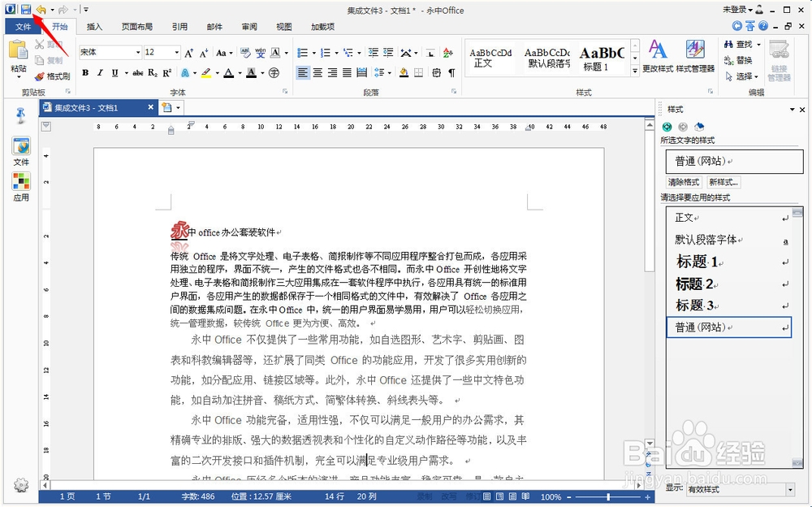
Task: Save the document with the floppy disk icon
Action: tap(25, 9)
